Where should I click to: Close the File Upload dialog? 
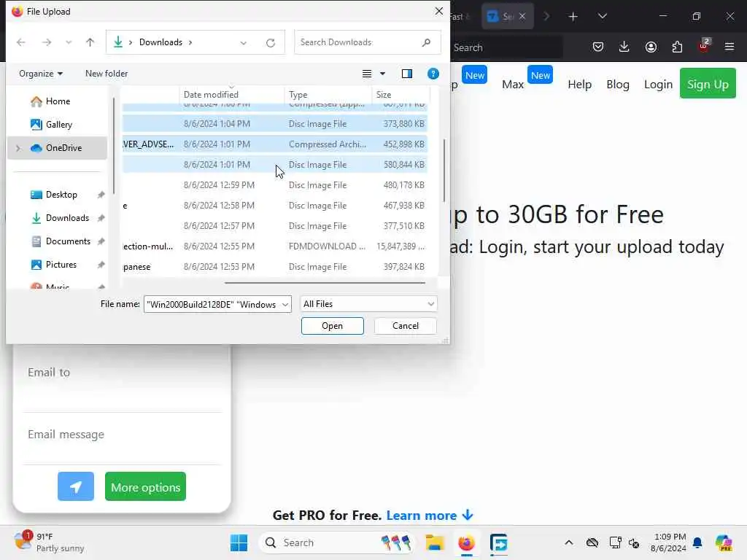click(438, 11)
